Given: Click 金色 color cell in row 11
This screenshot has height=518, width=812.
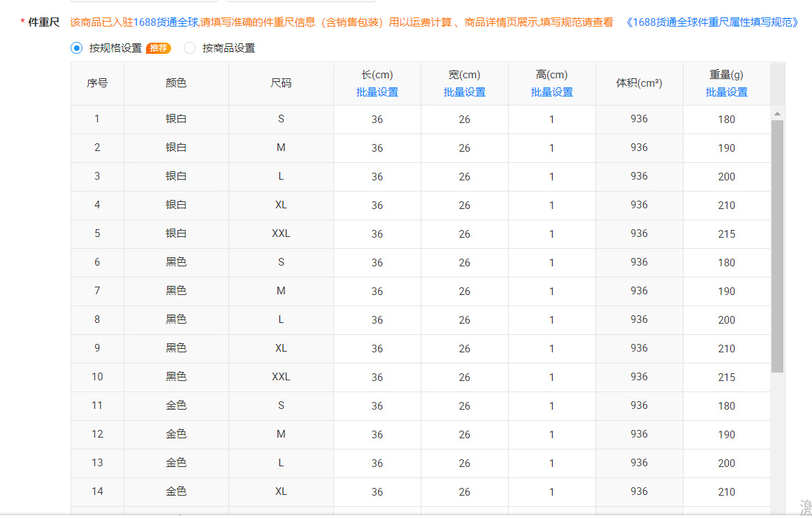Looking at the screenshot, I should 176,405.
